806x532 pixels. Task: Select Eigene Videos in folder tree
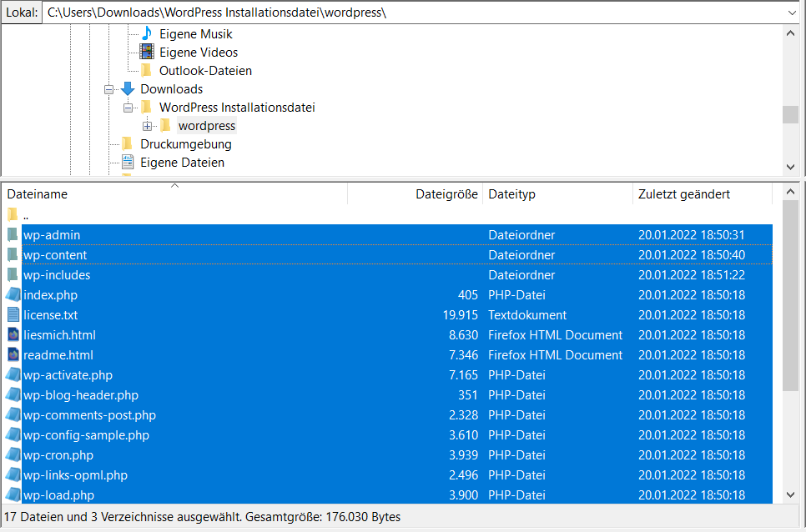click(x=199, y=53)
